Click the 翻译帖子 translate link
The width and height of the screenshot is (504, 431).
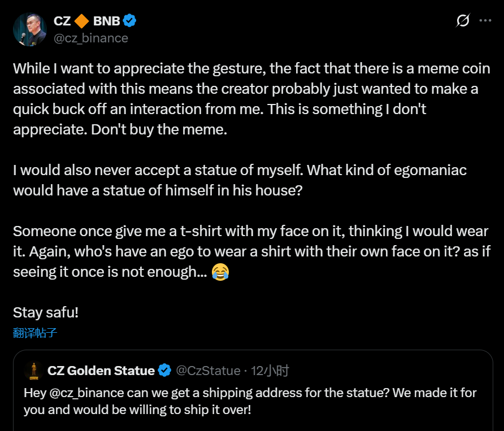35,333
